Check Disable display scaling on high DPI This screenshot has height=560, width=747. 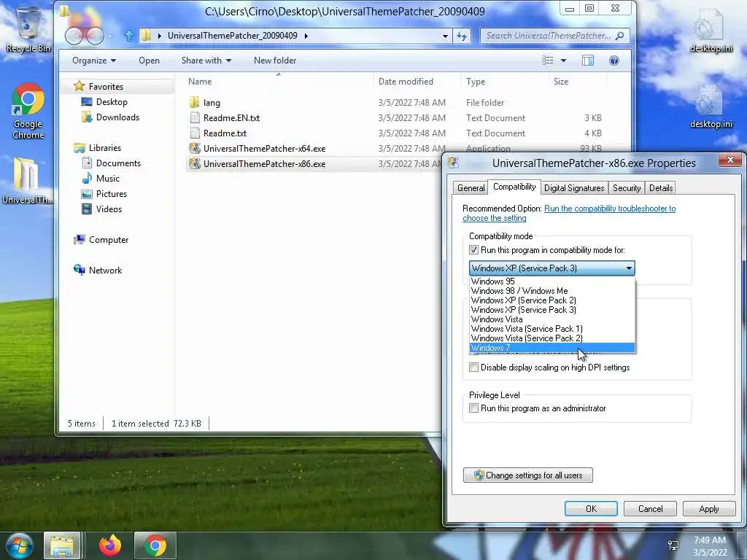coord(473,367)
